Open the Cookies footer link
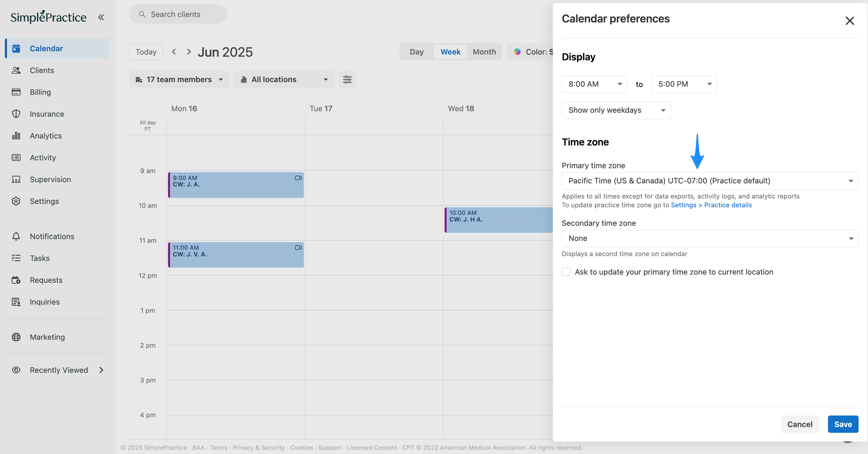The width and height of the screenshot is (868, 454). click(301, 448)
